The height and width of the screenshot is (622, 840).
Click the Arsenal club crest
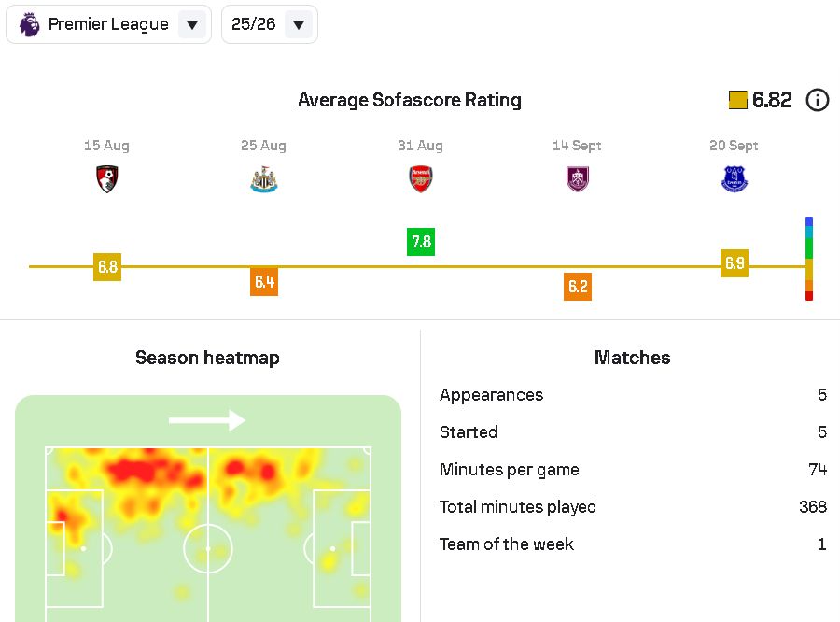[x=420, y=179]
